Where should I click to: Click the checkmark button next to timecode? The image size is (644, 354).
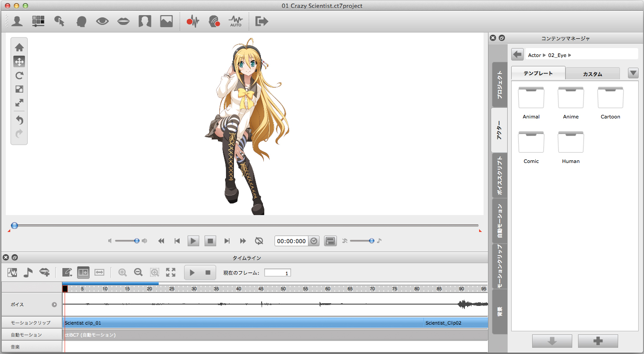[x=314, y=241]
